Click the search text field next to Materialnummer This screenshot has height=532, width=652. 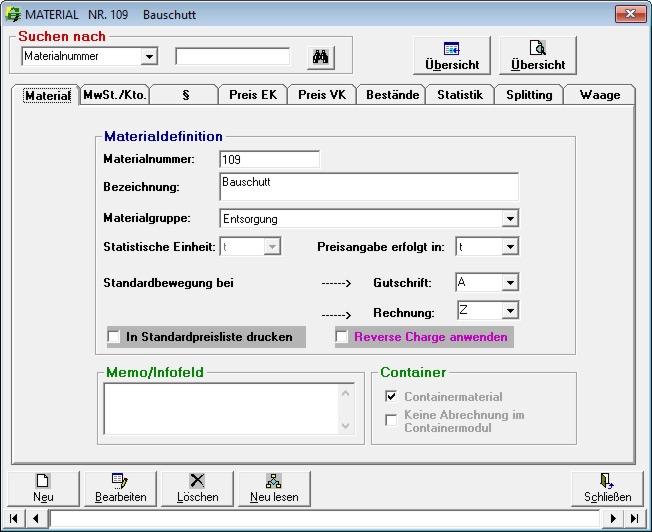click(x=233, y=56)
